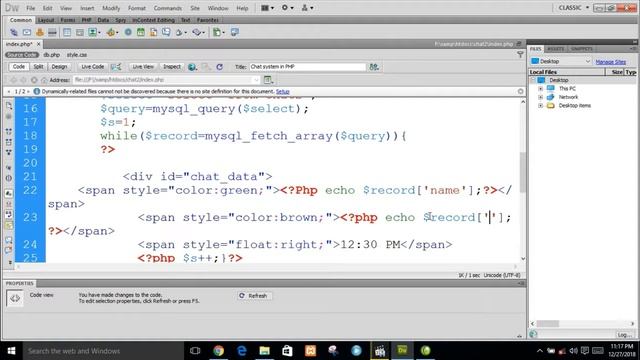The width and height of the screenshot is (640, 360).
Task: Toggle Live Code mode
Action: click(93, 67)
